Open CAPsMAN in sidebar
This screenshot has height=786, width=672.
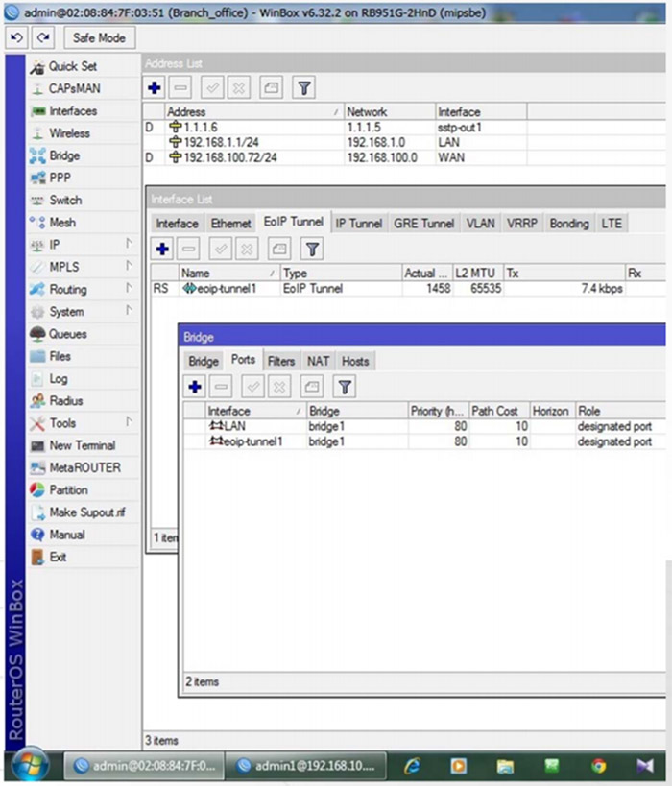[74, 88]
